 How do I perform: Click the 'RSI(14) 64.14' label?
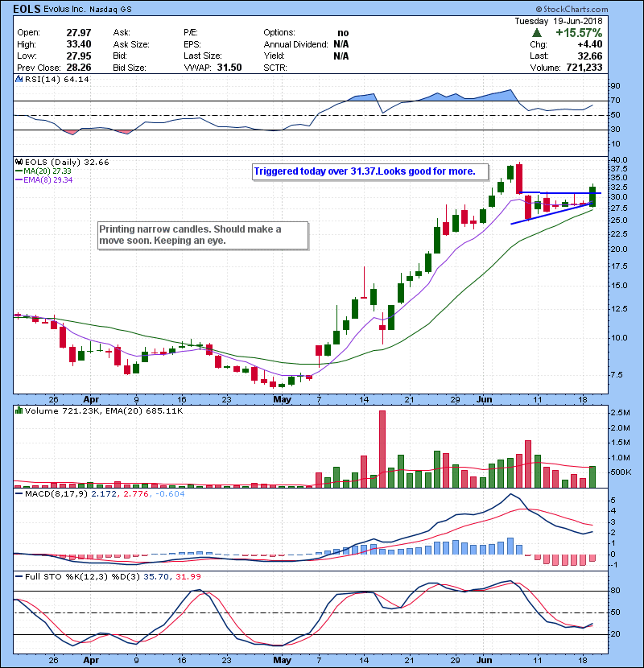[57, 79]
